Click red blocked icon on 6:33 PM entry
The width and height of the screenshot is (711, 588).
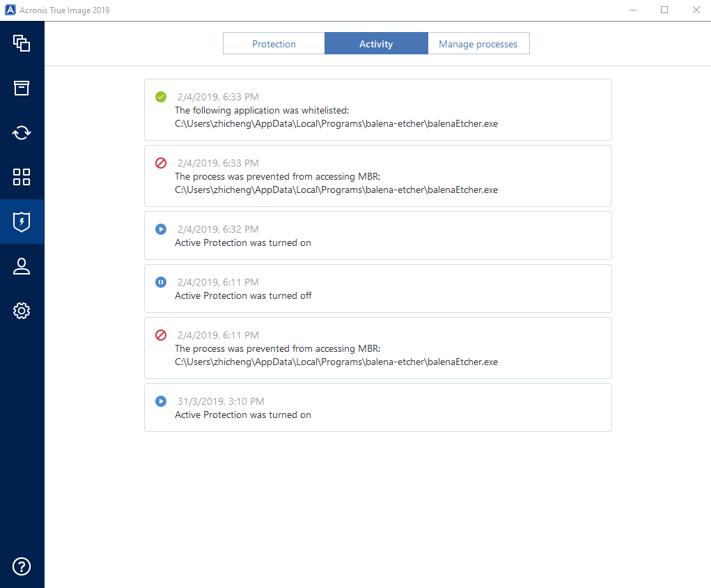tap(161, 163)
